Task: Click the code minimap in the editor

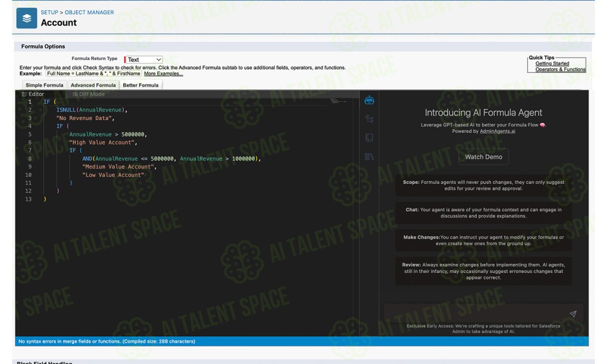Action: (338, 101)
